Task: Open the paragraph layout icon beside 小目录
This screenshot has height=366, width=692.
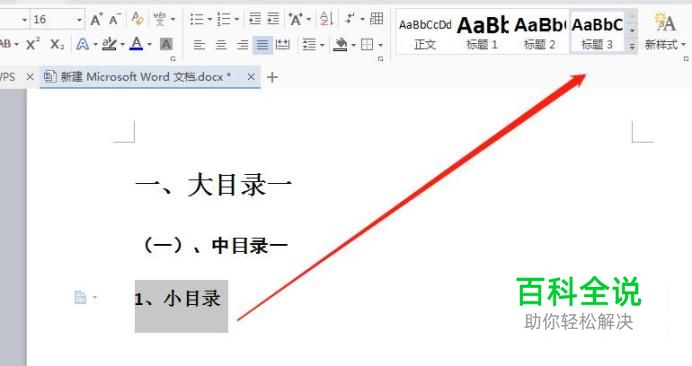Action: tap(80, 298)
